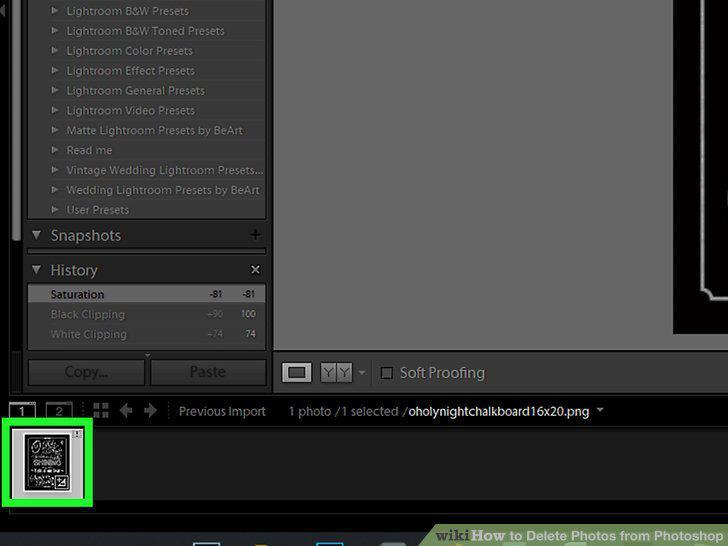Select the White Clipping history step
Screen dimensions: 728x546
click(147, 334)
